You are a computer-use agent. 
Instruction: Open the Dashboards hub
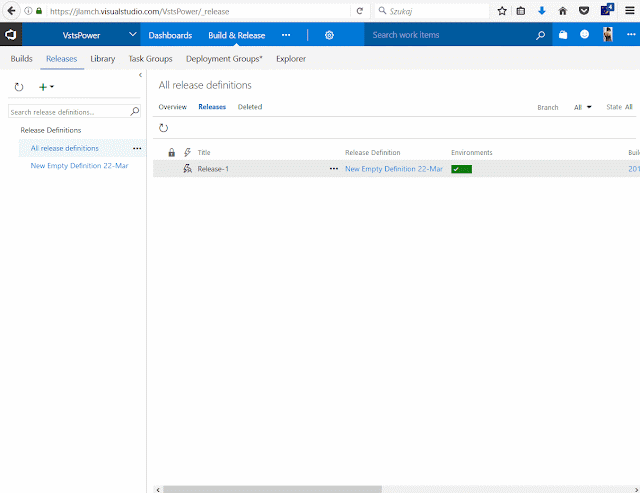[170, 35]
